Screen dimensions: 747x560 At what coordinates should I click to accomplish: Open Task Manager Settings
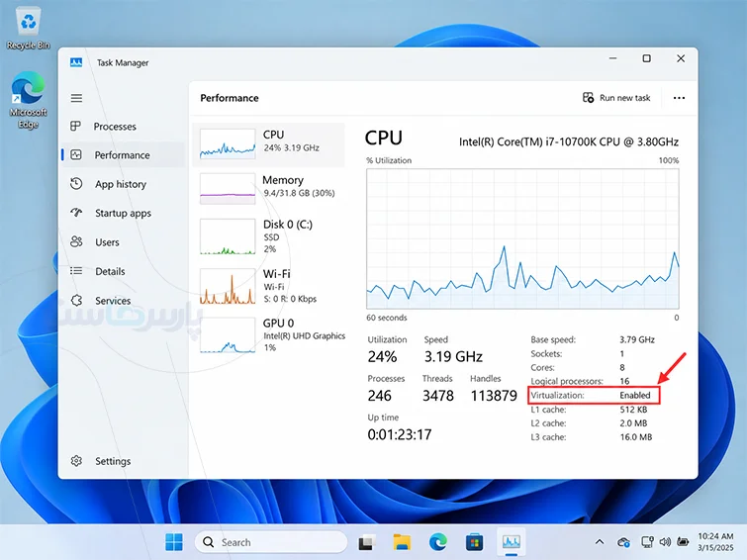(113, 461)
